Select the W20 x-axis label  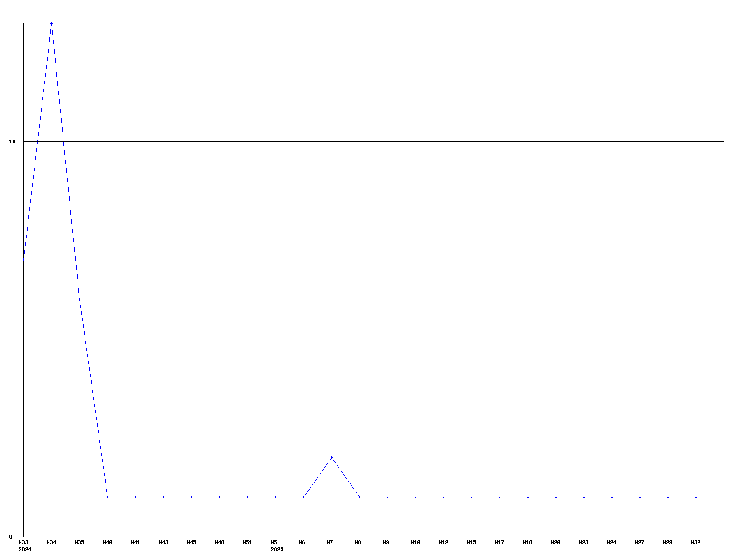tap(556, 542)
